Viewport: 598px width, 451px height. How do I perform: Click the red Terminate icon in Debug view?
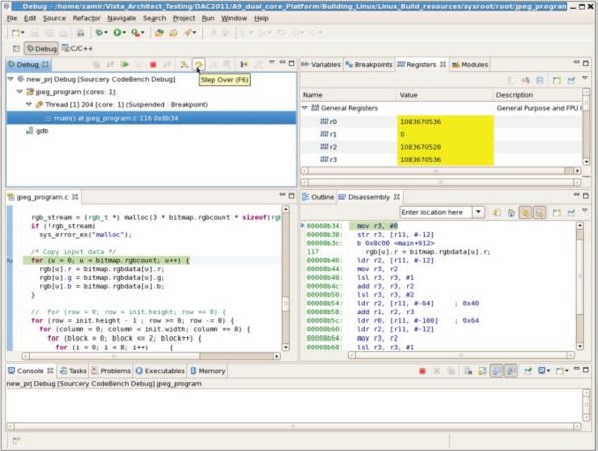(x=153, y=64)
